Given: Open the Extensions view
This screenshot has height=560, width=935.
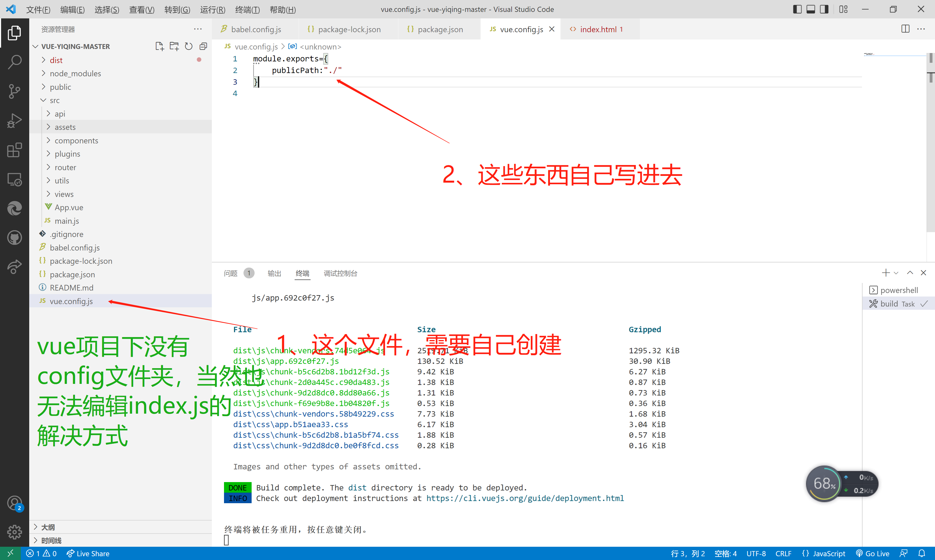Looking at the screenshot, I should (x=14, y=150).
